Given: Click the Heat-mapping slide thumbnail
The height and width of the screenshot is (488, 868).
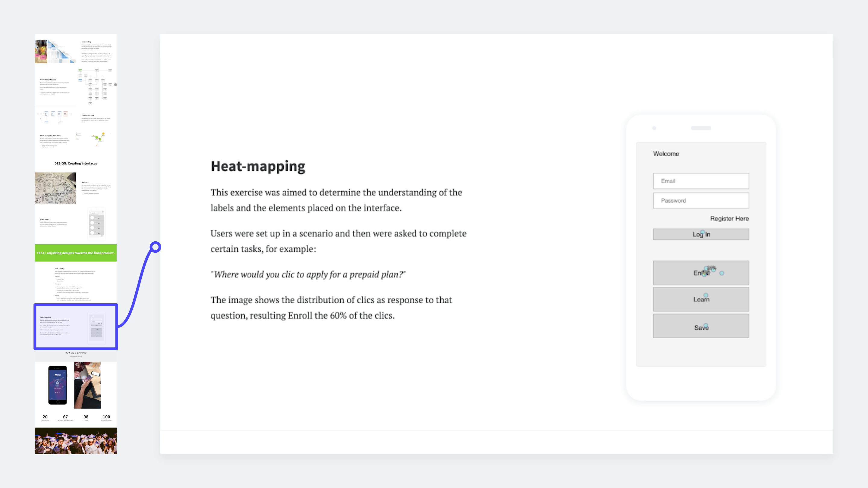Looking at the screenshot, I should 76,326.
